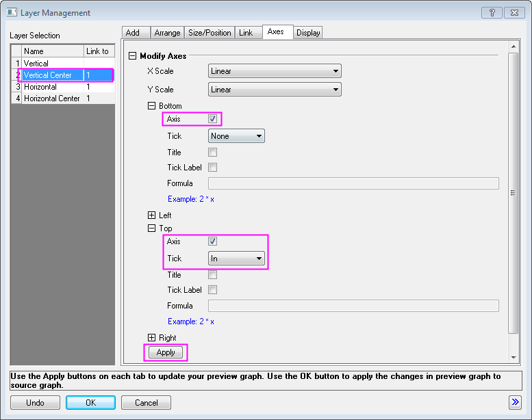The height and width of the screenshot is (420, 532).
Task: Click the Undo button
Action: pos(35,403)
